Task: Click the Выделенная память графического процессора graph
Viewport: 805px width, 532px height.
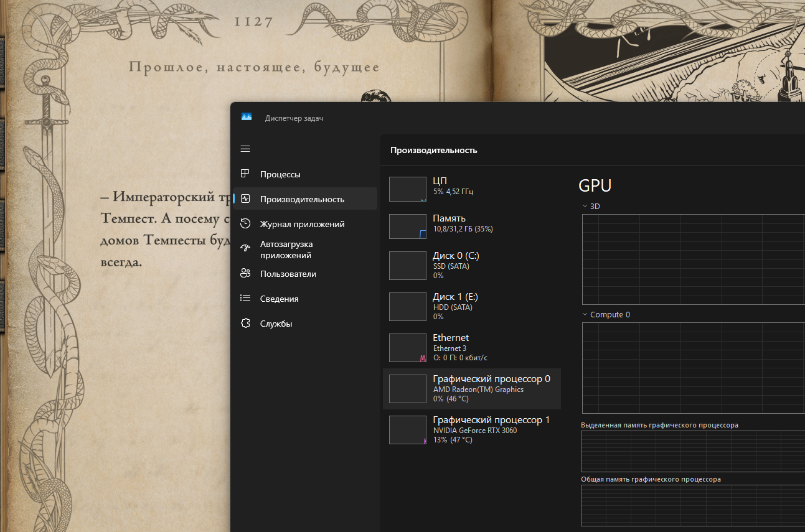Action: point(693,451)
